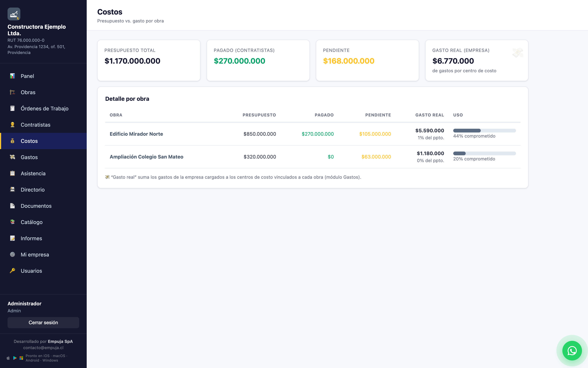Open the Usuarios menu item
This screenshot has height=368, width=588.
pyautogui.click(x=43, y=271)
